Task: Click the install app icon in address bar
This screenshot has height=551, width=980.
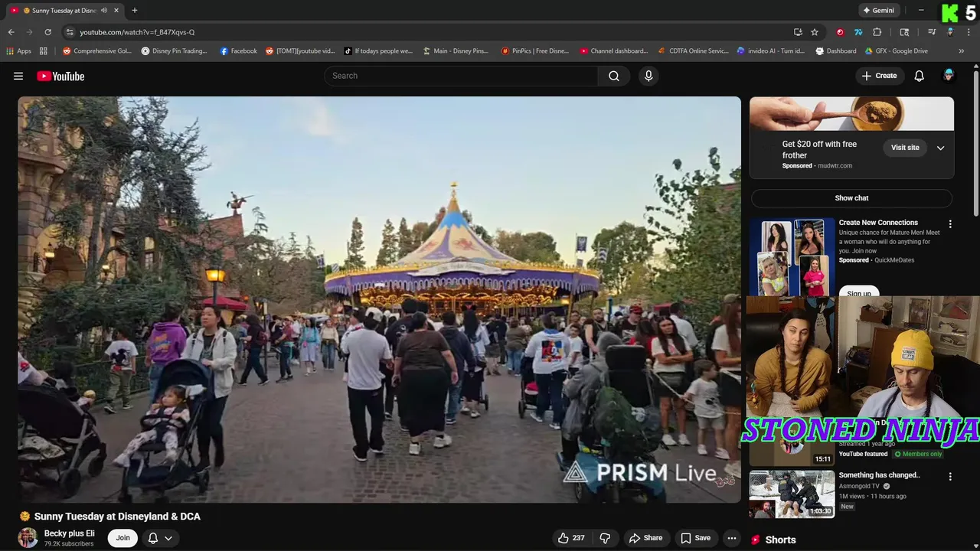Action: click(x=798, y=32)
